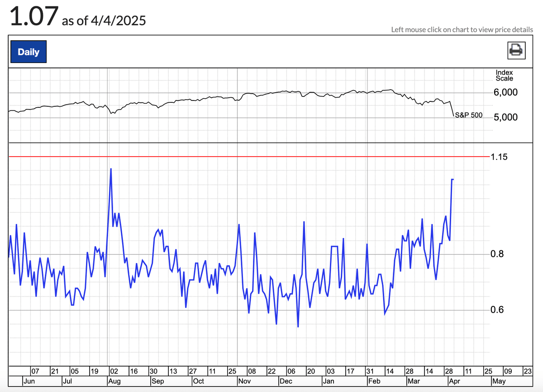Image resolution: width=543 pixels, height=392 pixels.
Task: Click the Apr month label on timeline
Action: 454,381
